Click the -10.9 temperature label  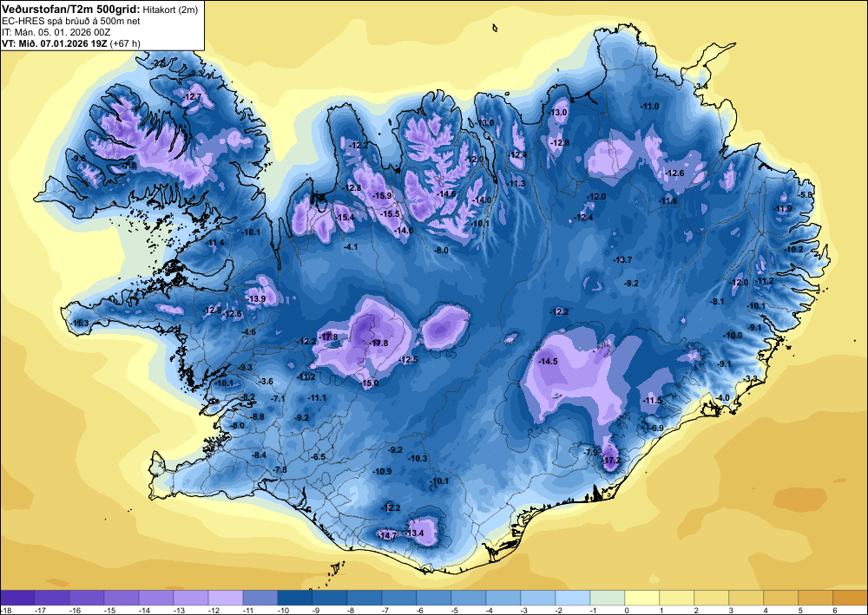coord(382,472)
